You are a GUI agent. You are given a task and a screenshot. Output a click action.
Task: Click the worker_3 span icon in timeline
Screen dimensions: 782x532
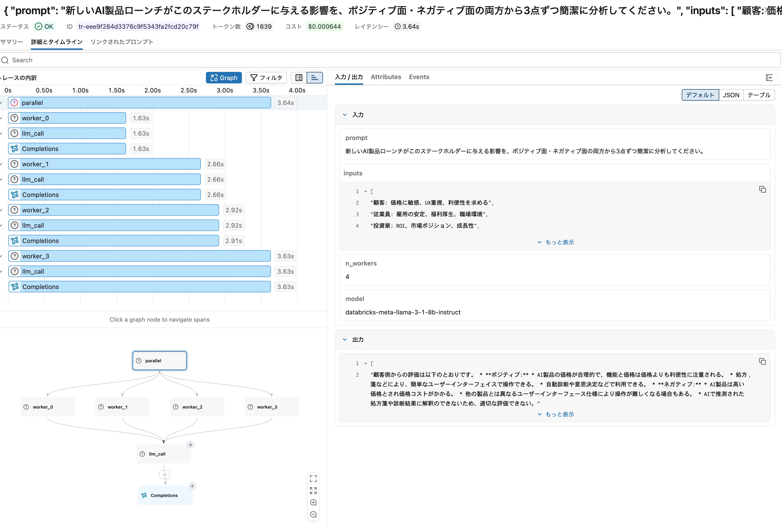tap(14, 256)
